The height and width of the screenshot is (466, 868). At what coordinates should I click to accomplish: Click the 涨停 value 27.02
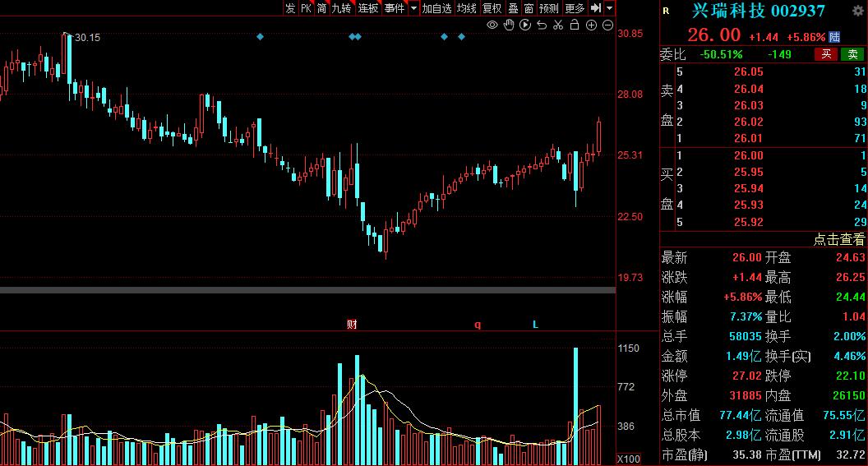(747, 376)
